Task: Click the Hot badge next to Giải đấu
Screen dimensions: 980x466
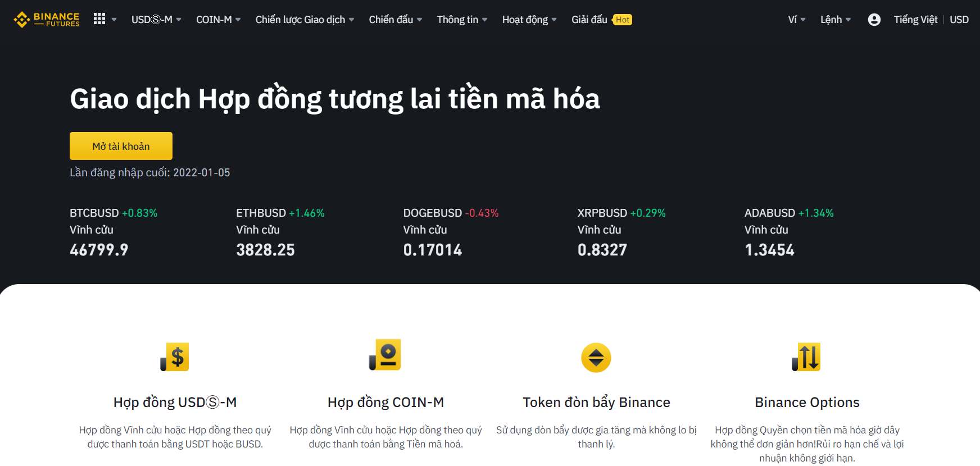Action: (622, 20)
